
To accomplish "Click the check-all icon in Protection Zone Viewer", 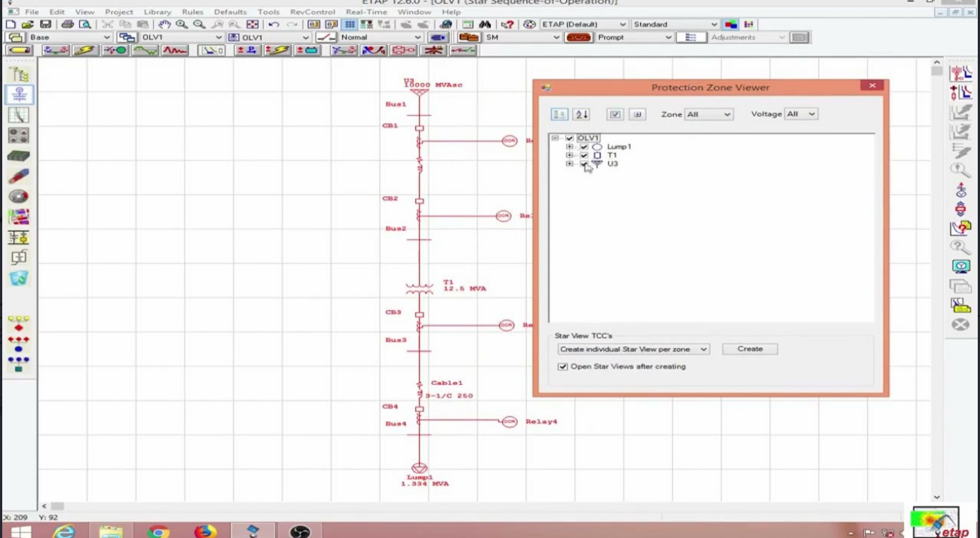I will 615,114.
